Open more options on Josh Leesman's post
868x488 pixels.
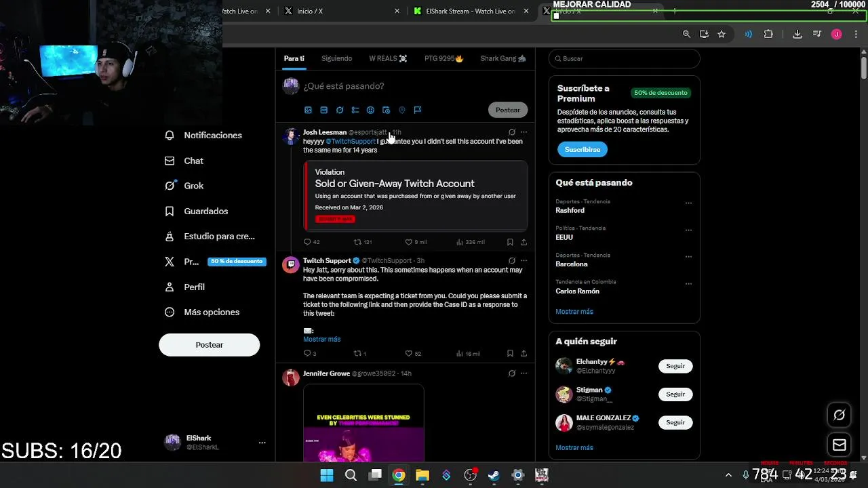point(524,132)
